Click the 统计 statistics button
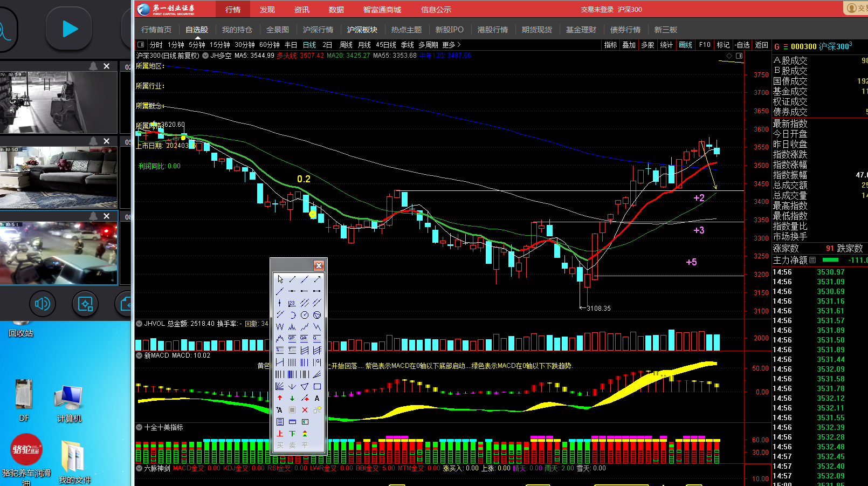Screen dimensions: 868x486 pos(666,45)
